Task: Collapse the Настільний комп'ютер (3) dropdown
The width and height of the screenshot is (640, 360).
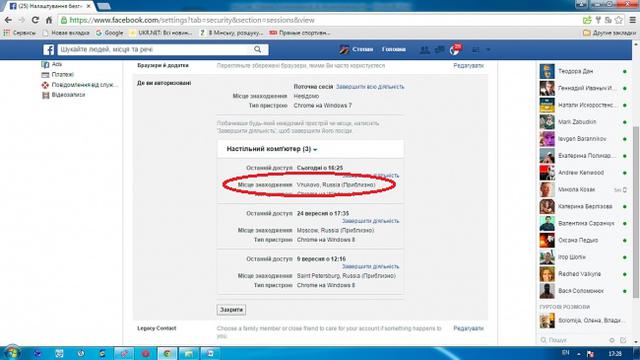Action: 272,149
